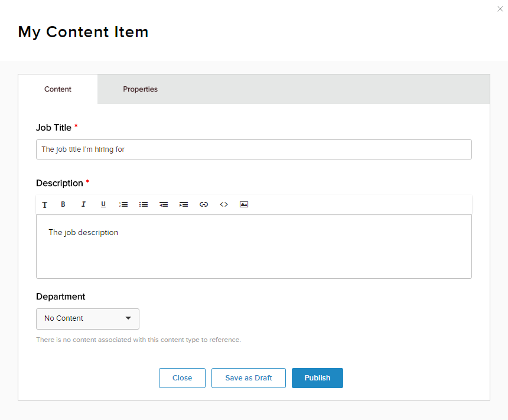Toggle bold formatting in Description
The width and height of the screenshot is (508, 420).
[x=63, y=204]
